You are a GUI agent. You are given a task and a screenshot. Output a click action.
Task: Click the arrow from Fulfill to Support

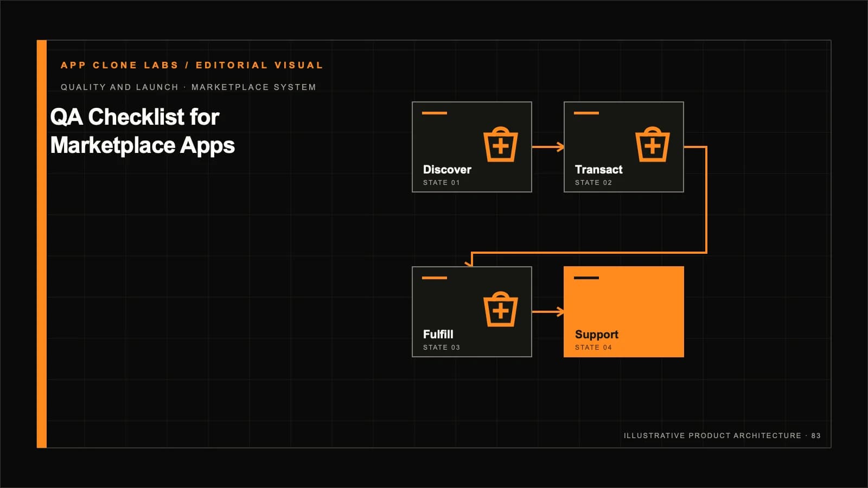[x=548, y=311]
